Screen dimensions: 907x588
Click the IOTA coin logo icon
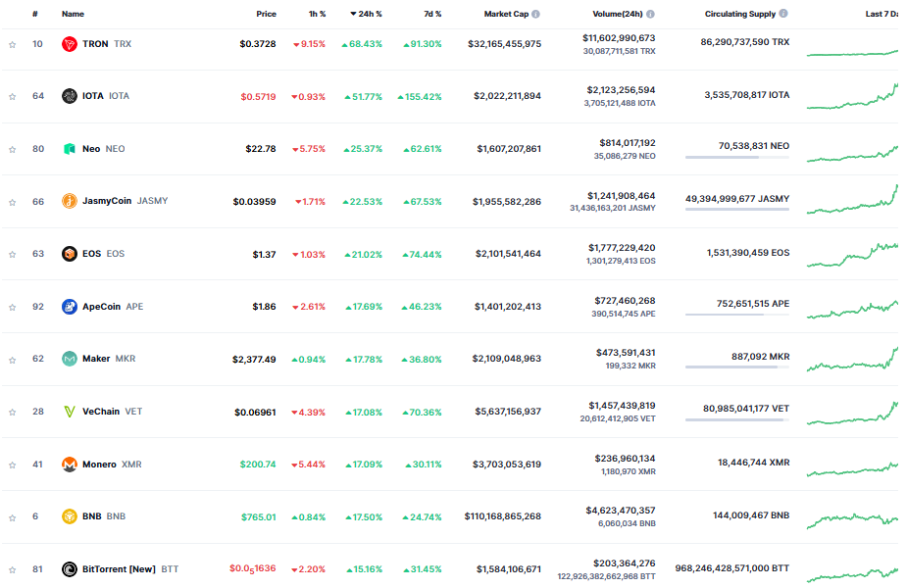pos(70,96)
